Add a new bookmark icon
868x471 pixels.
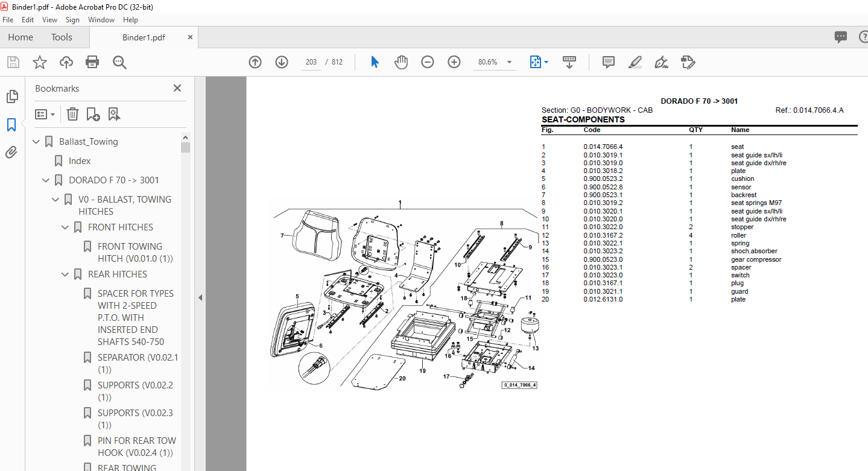coord(93,114)
